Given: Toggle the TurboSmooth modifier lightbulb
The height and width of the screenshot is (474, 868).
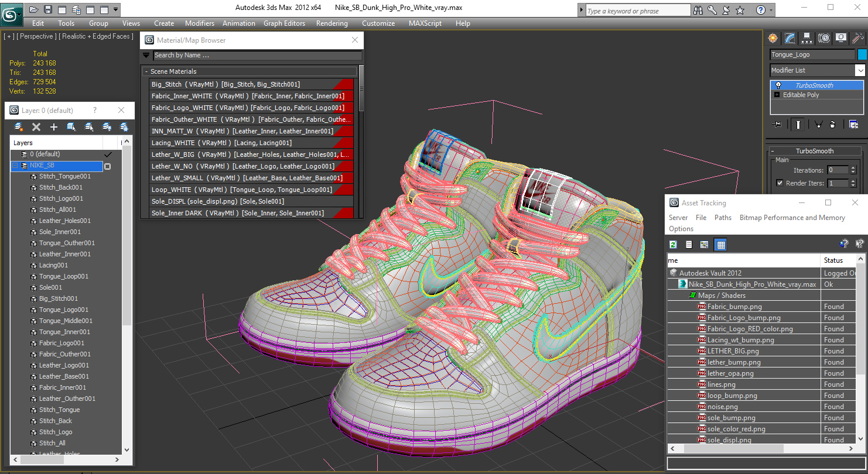Looking at the screenshot, I should 778,85.
